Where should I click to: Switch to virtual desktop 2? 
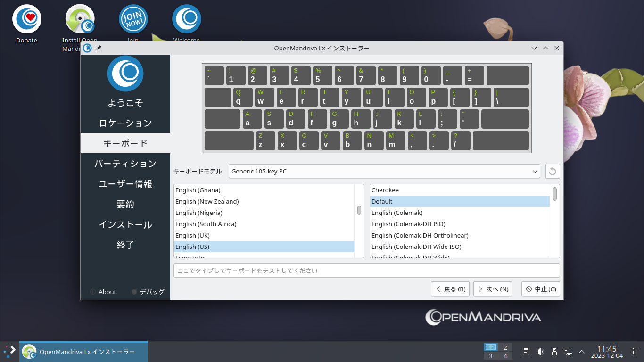(505, 347)
